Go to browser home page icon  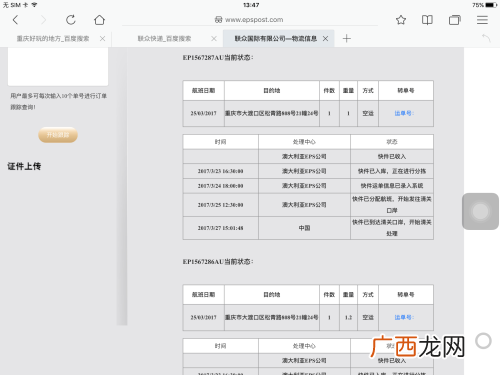99,20
